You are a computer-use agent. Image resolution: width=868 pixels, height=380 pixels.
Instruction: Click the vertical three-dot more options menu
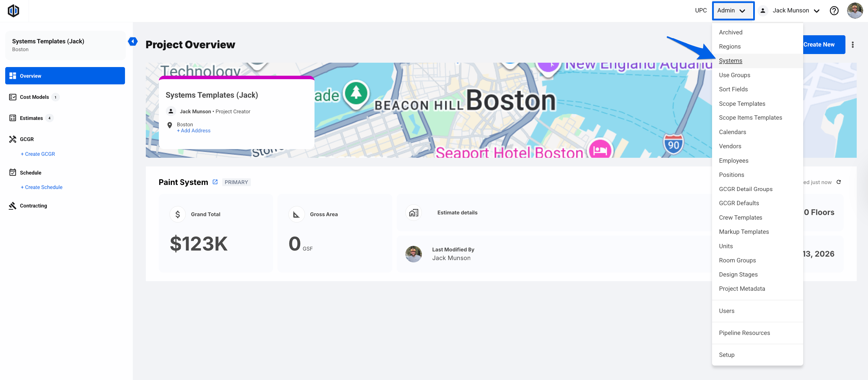pos(852,45)
